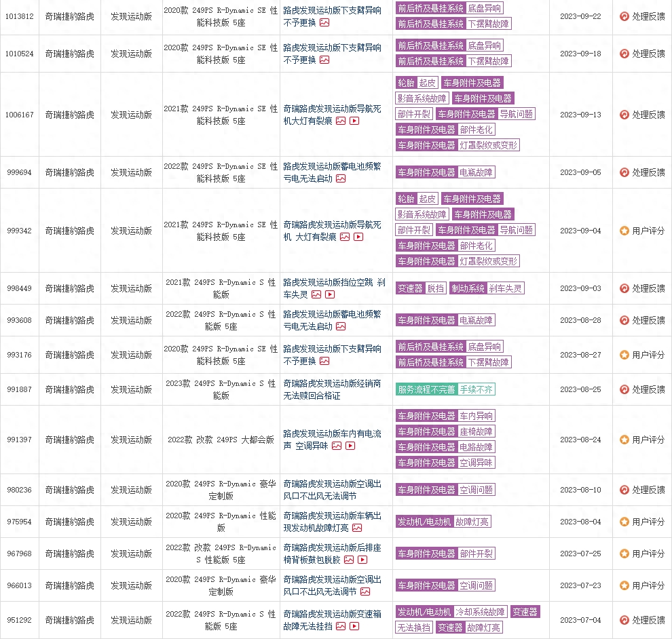The height and width of the screenshot is (639, 672).
Task: Select complaint ID 951292
Action: [x=19, y=620]
